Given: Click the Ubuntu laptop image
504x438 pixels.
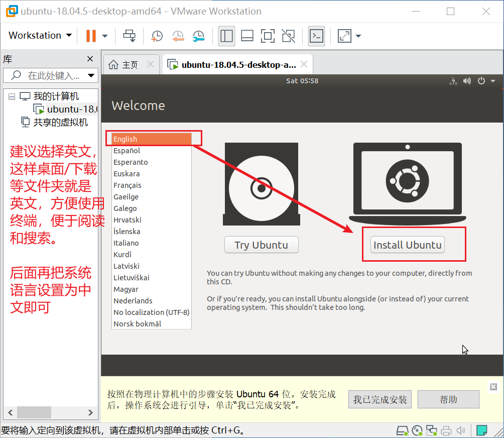Looking at the screenshot, I should 407,184.
